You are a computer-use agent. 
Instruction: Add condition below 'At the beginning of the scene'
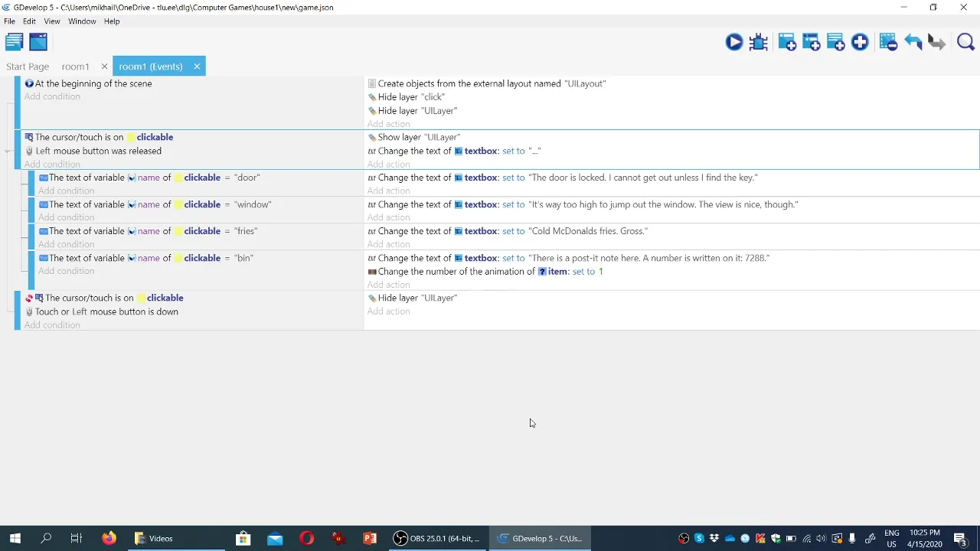tap(52, 96)
